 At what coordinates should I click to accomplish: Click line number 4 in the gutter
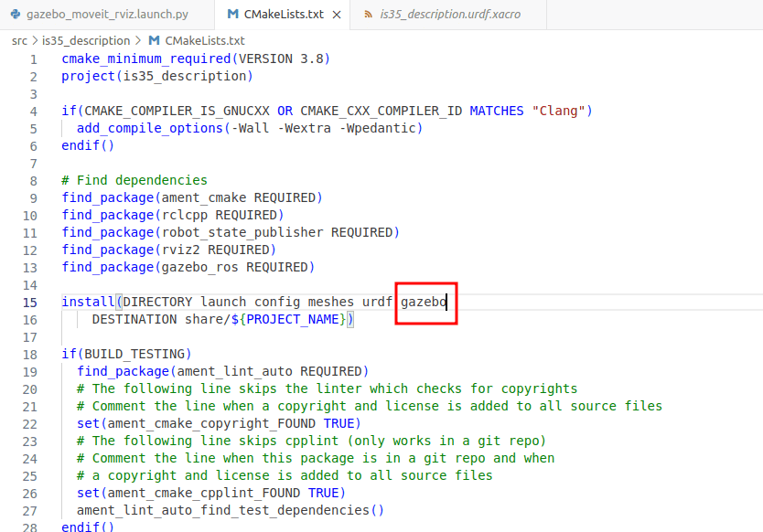tap(33, 112)
